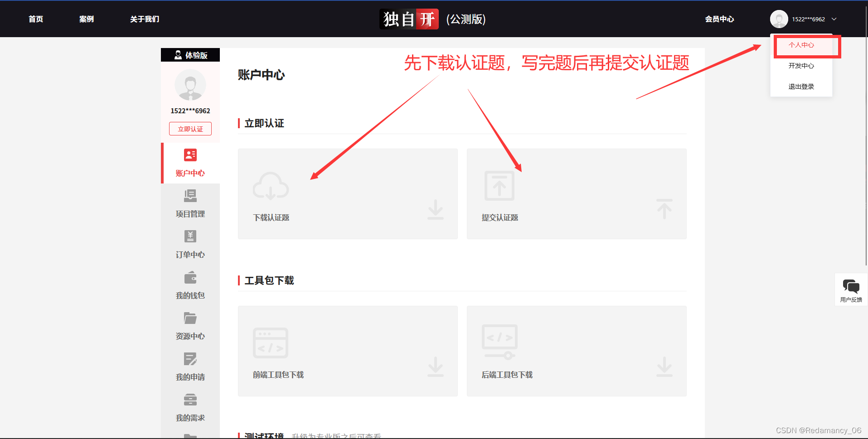The width and height of the screenshot is (868, 439).
Task: Click the 前端工具包下载 card label
Action: 278,375
